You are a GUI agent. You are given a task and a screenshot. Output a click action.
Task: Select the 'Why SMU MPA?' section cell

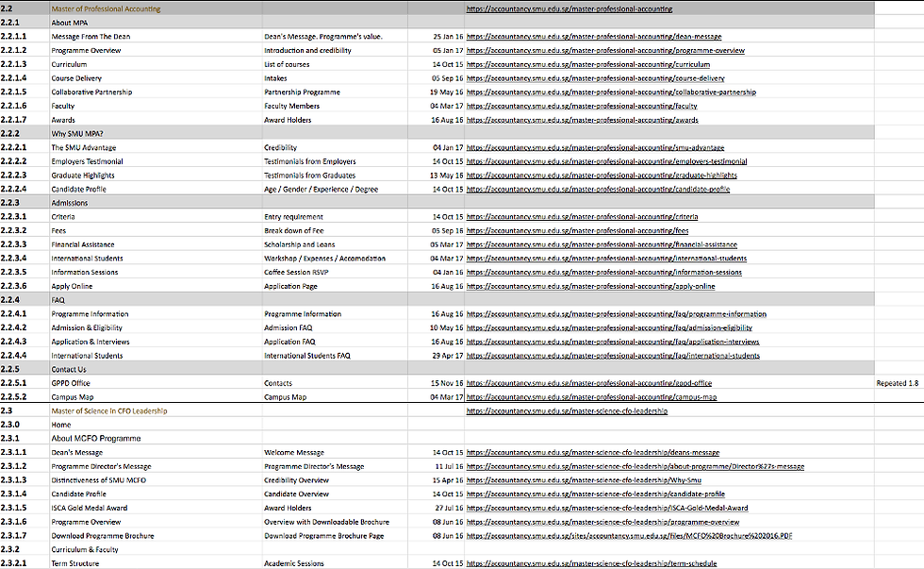pyautogui.click(x=156, y=134)
